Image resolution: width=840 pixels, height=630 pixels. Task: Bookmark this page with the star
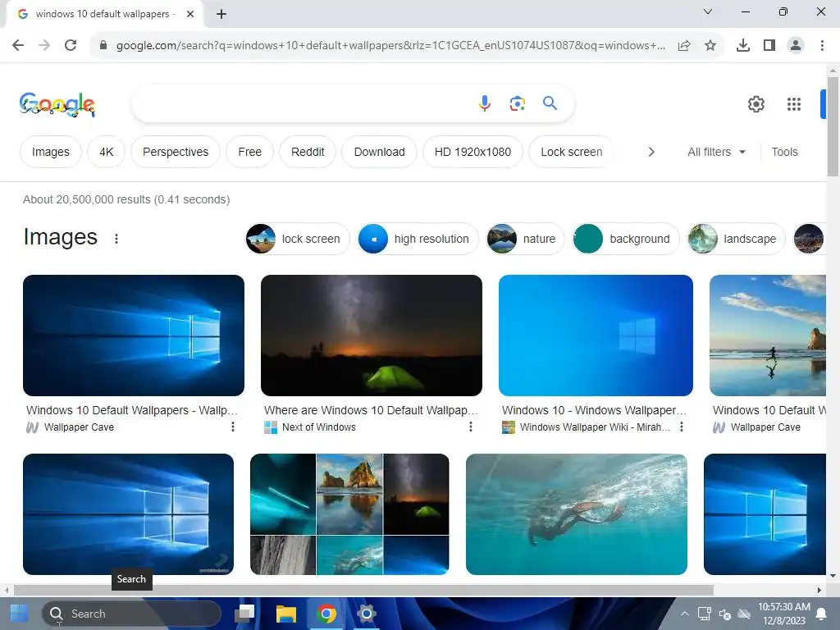coord(710,45)
